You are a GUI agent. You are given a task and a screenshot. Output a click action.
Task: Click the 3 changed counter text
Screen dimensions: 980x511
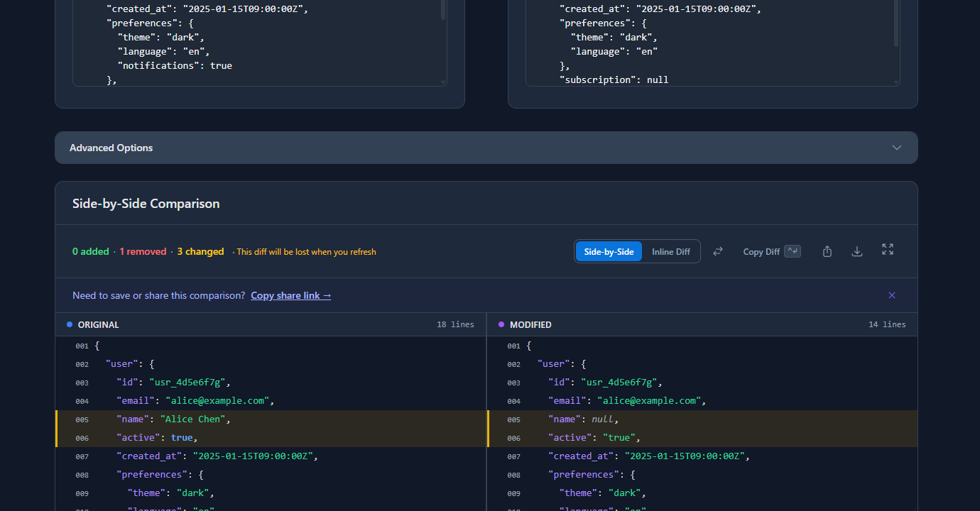[200, 251]
